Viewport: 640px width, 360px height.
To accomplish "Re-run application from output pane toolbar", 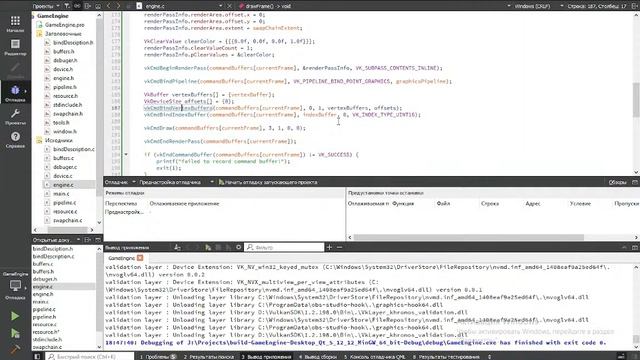I will tap(208, 247).
